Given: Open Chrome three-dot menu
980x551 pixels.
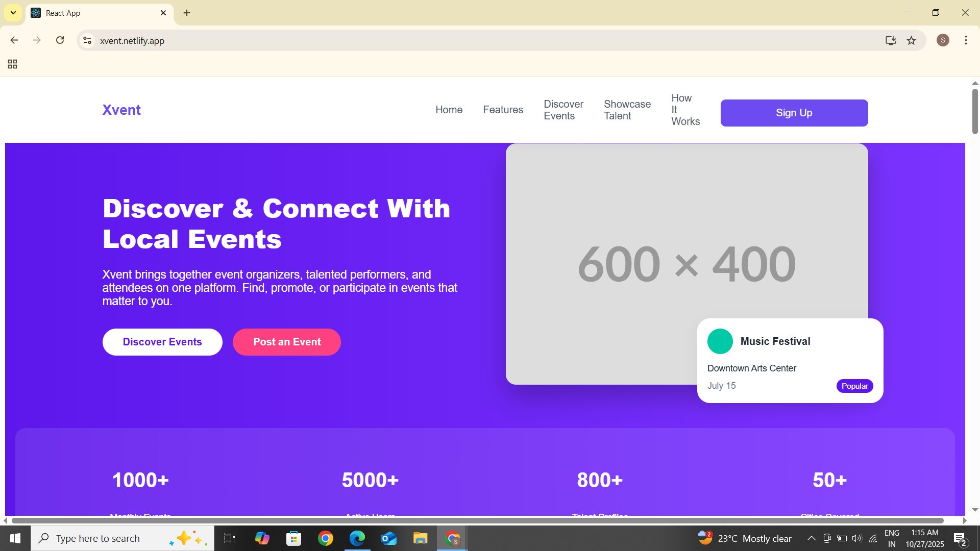Looking at the screenshot, I should pos(966,40).
